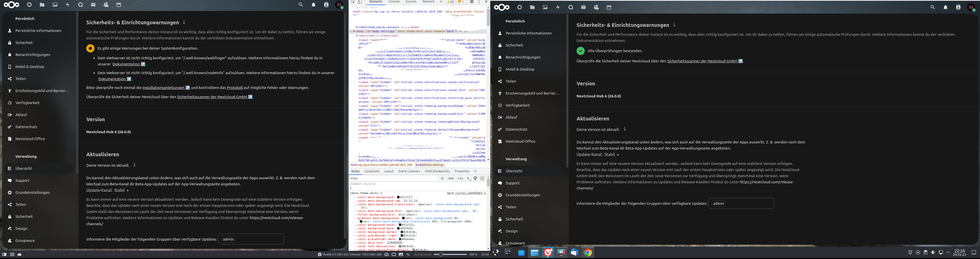Click Vivaldi capture page camera icon

[x=387, y=254]
